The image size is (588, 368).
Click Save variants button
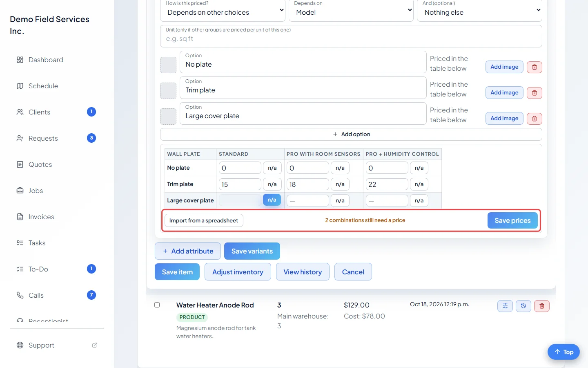pyautogui.click(x=252, y=251)
